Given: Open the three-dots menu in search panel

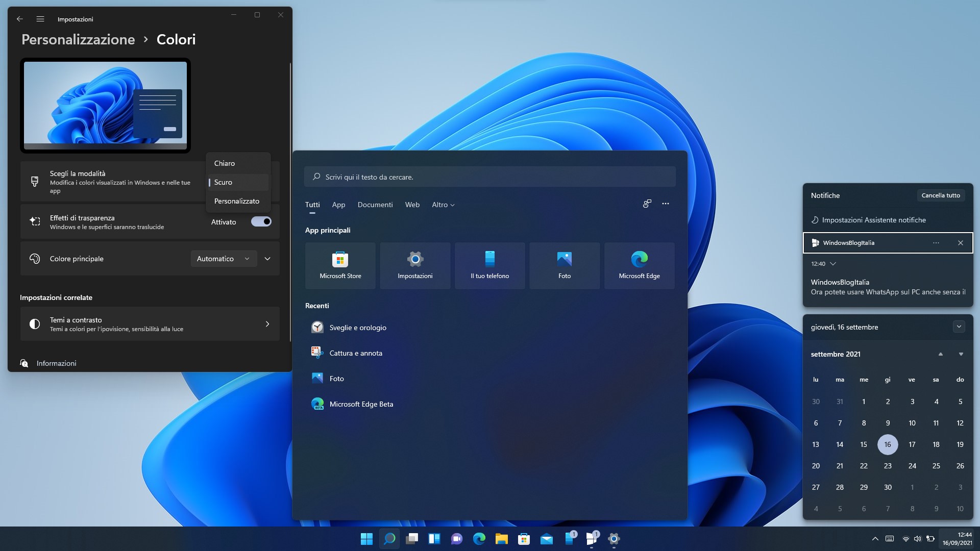Looking at the screenshot, I should (666, 204).
